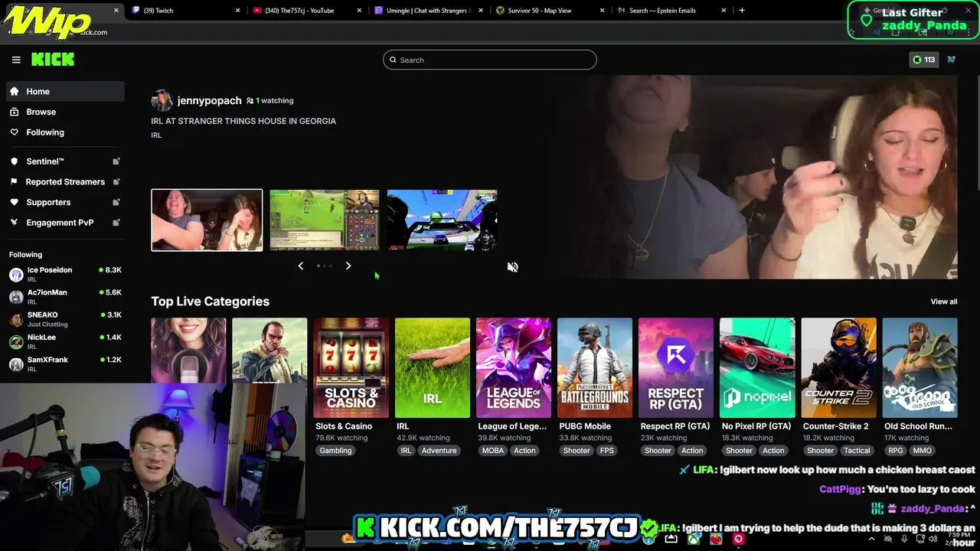
Task: Go to Home in the Kick sidebar
Action: pos(65,91)
